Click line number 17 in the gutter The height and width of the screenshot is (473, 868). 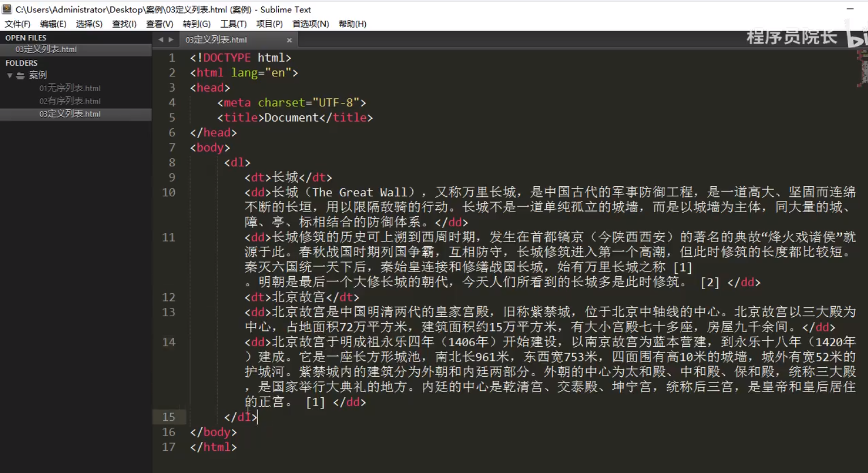(x=169, y=447)
